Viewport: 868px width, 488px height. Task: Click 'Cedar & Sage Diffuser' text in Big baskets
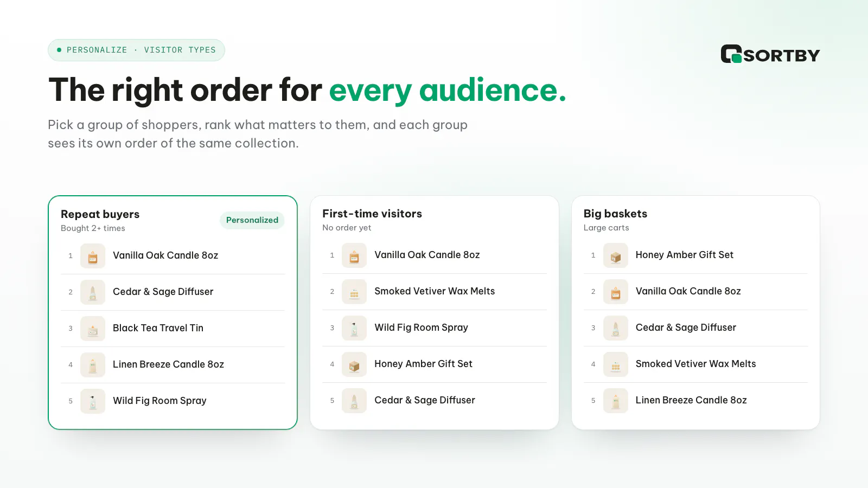(686, 328)
